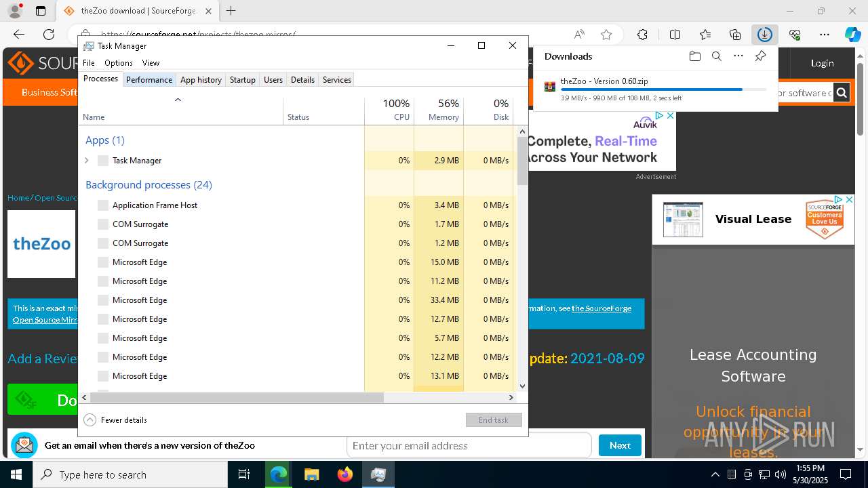868x488 pixels.
Task: Open the Edge profile avatar icon
Action: coord(14,11)
